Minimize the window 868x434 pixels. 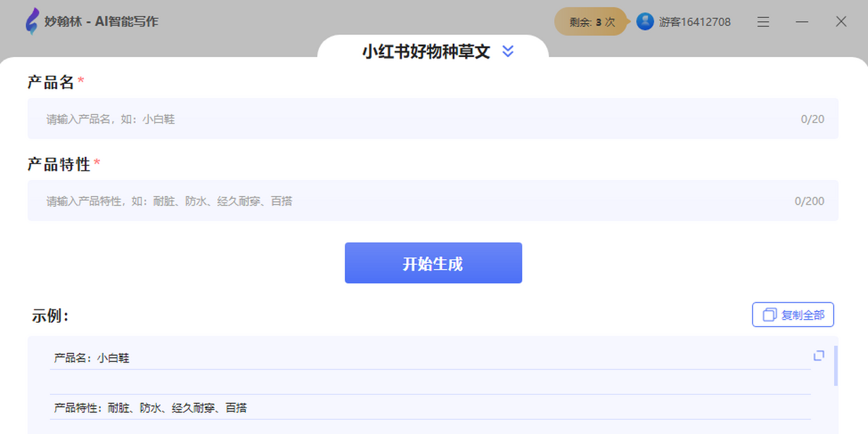802,22
